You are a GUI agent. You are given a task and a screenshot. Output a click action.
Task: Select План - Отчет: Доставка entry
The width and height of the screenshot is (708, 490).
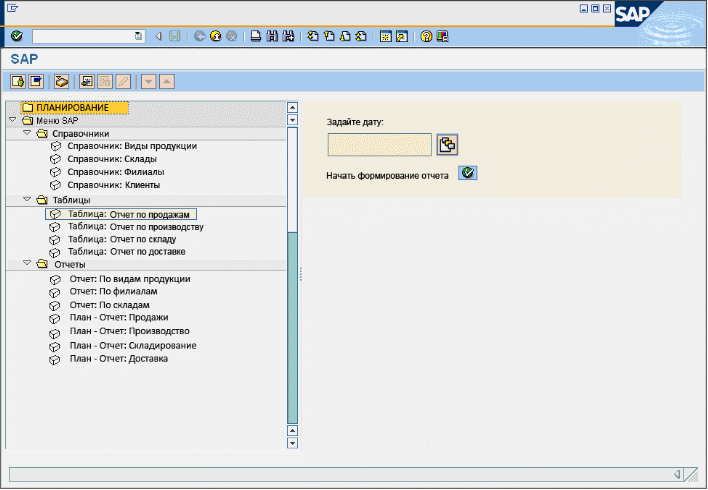point(118,358)
